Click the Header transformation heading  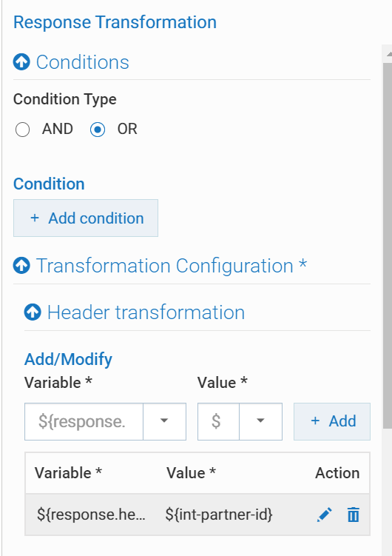(x=146, y=312)
